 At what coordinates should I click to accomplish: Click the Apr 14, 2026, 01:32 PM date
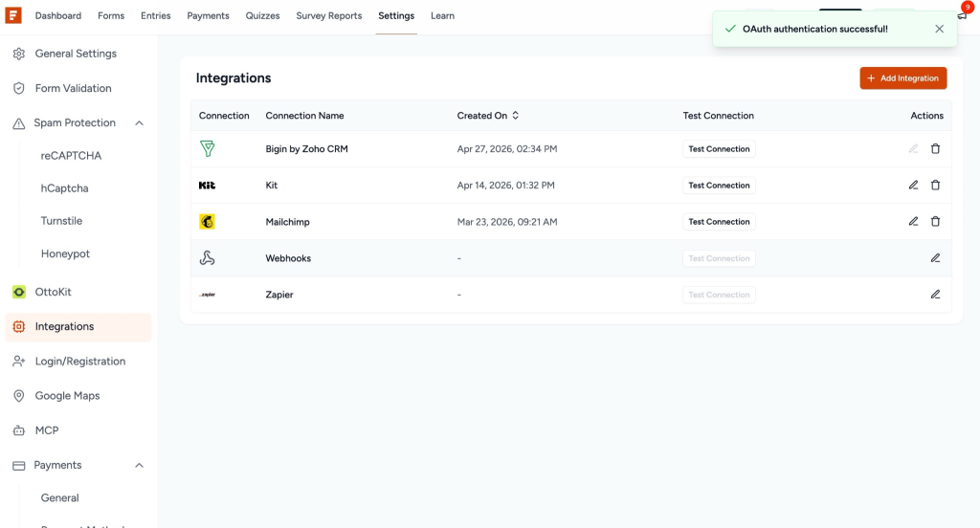pos(505,185)
